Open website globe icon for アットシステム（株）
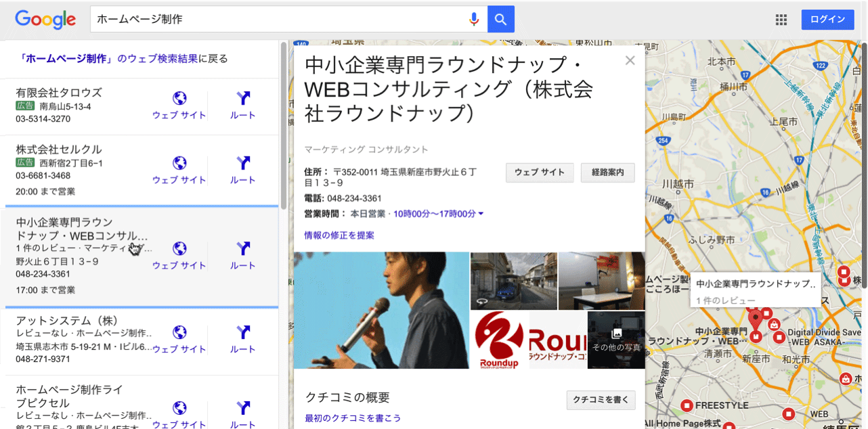868x429 pixels. [179, 332]
